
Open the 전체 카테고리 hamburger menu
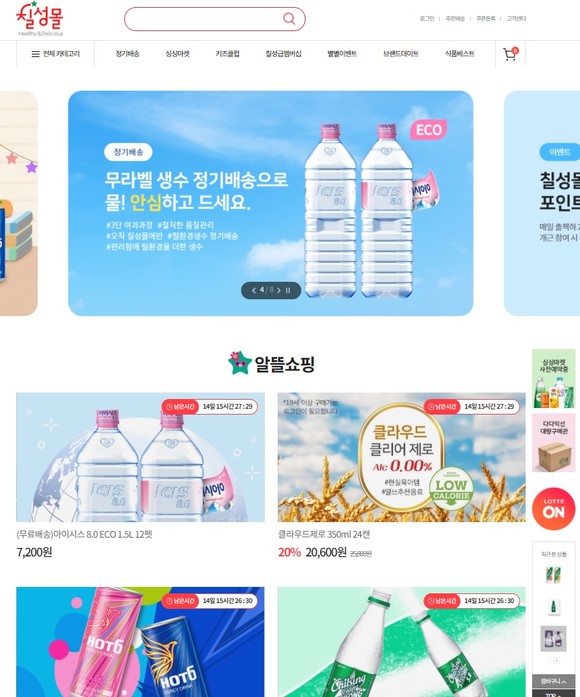tap(56, 54)
